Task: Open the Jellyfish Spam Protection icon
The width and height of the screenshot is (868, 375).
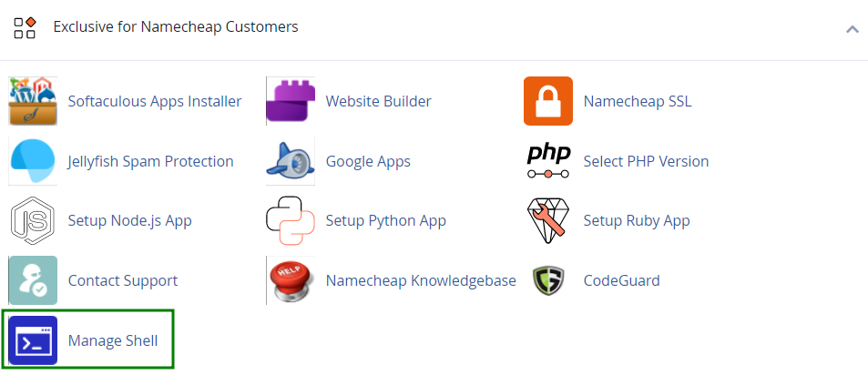Action: coord(33,161)
